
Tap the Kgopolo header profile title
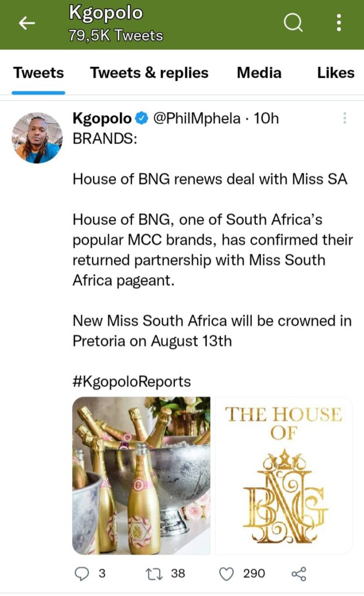(105, 13)
